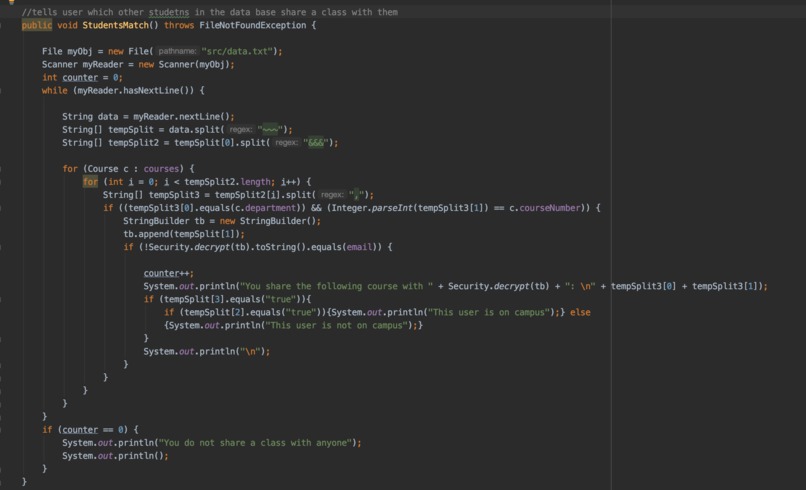Click "tempSplit2.length" in the loop condition

click(229, 182)
